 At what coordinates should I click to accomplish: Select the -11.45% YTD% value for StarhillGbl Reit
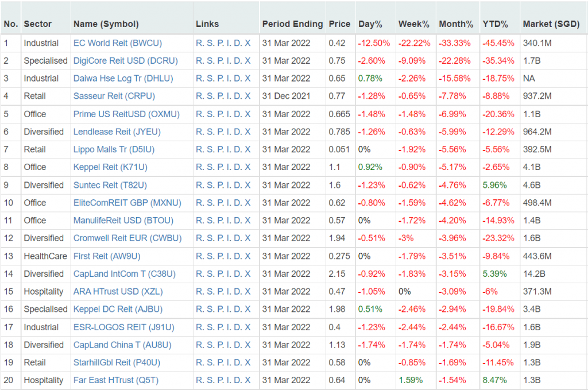[498, 362]
